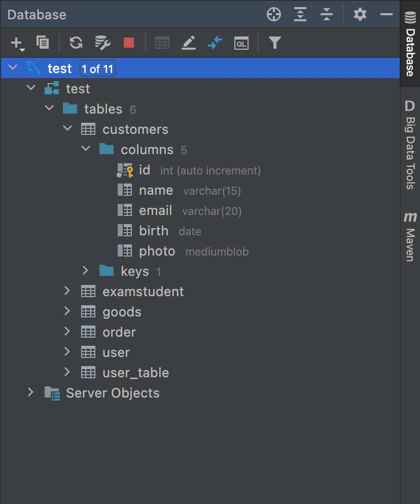420x504 pixels.
Task: Collapse the customers table node
Action: [67, 128]
